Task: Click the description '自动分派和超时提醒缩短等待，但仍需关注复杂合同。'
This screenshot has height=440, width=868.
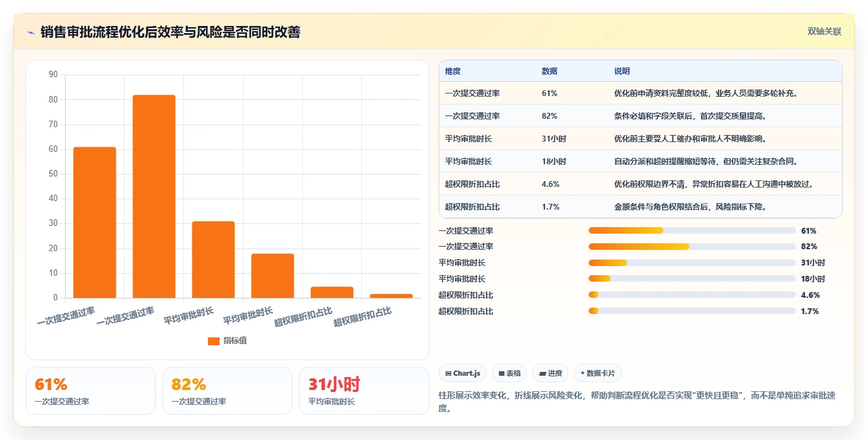Action: [706, 162]
